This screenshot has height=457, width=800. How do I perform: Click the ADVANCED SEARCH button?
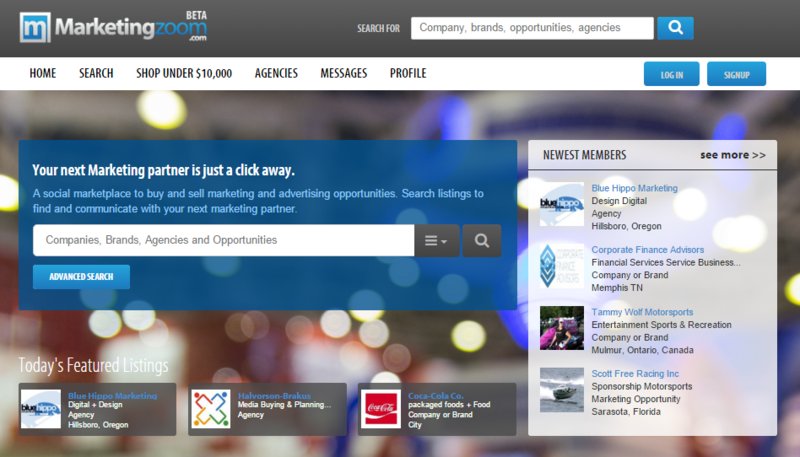pyautogui.click(x=81, y=277)
